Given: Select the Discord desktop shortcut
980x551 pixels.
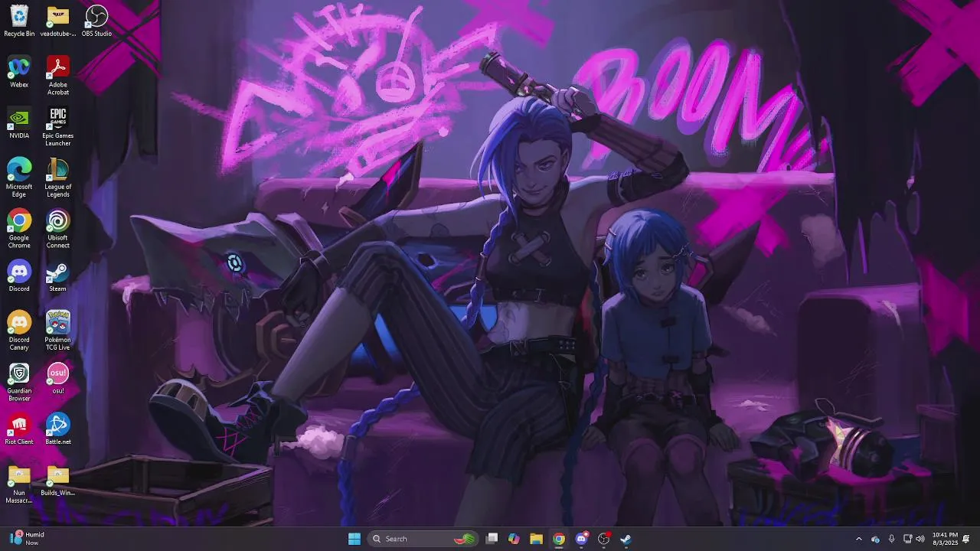Looking at the screenshot, I should [19, 276].
